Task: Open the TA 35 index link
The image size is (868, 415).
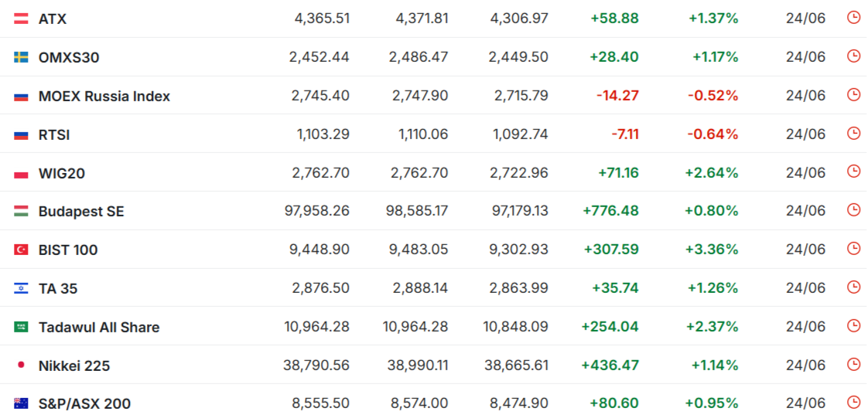Action: [x=58, y=288]
